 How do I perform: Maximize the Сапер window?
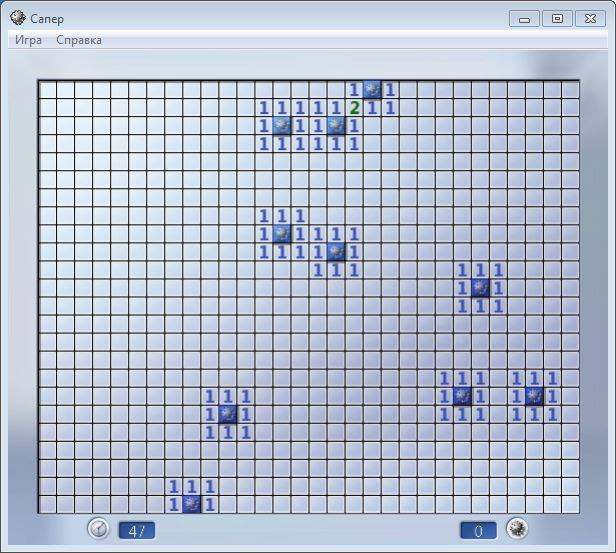tap(557, 18)
